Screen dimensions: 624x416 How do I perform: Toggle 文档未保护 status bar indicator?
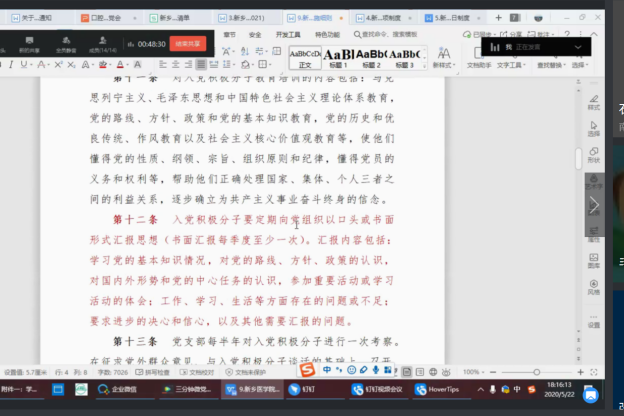click(x=248, y=371)
